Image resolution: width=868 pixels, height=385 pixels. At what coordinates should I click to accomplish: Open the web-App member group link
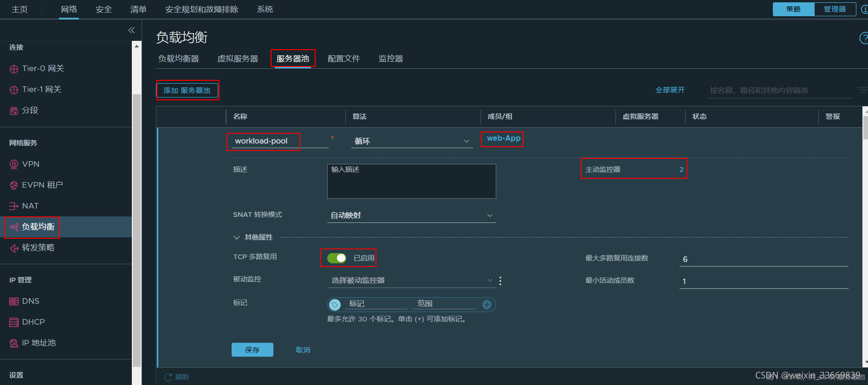[x=504, y=138]
